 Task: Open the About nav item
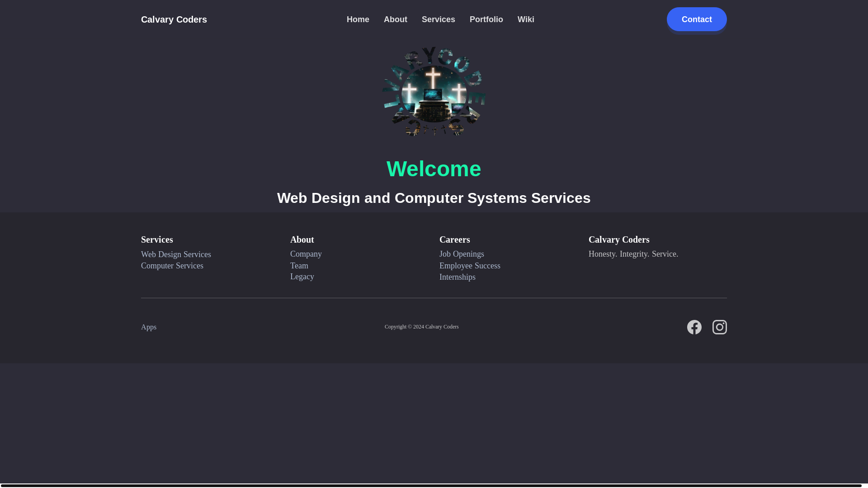click(x=396, y=19)
